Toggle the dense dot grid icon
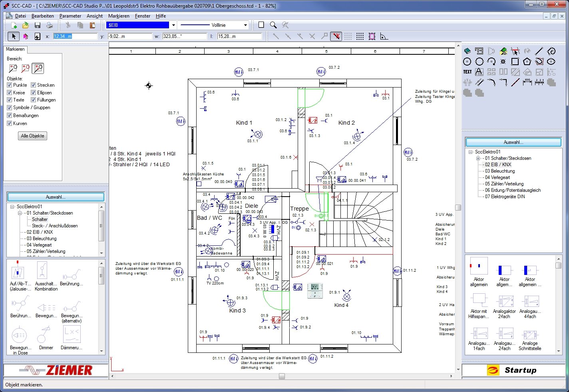569x392 pixels. (x=360, y=36)
